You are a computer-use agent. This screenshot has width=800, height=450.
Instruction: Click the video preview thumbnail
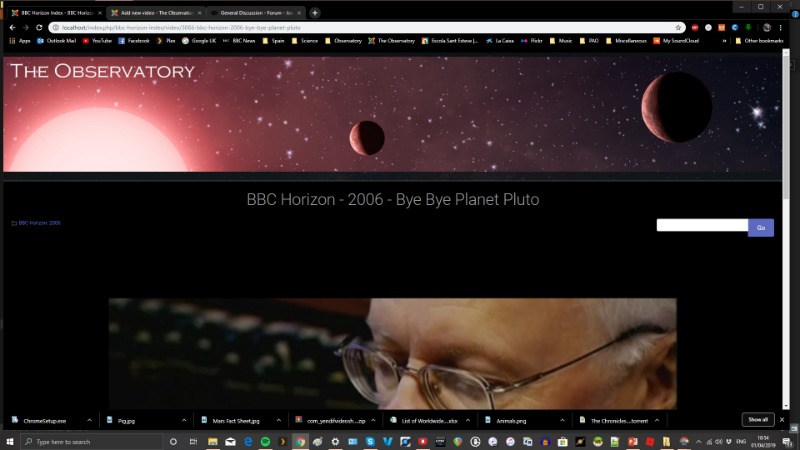point(392,354)
